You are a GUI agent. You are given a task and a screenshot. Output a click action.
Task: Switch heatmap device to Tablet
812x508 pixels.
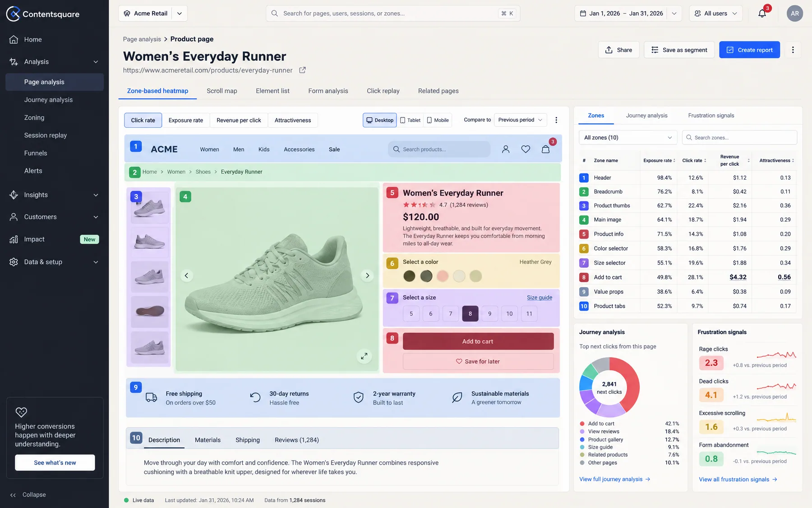(x=410, y=120)
